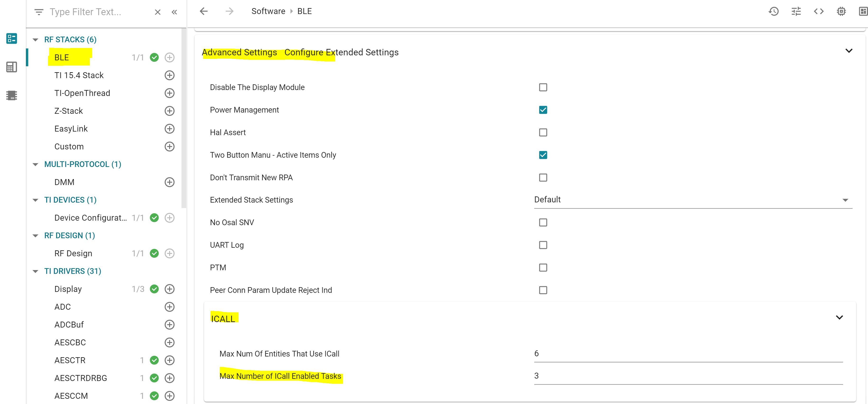This screenshot has height=404, width=868.
Task: Add a Z-Stack module with plus icon
Action: (x=169, y=111)
